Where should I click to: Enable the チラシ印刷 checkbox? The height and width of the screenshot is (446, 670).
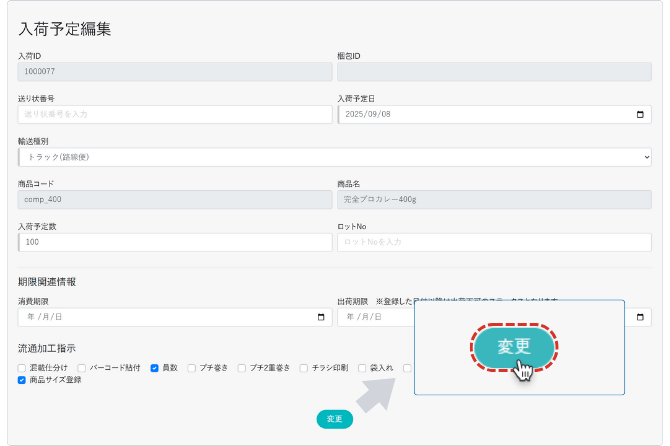[x=305, y=368]
